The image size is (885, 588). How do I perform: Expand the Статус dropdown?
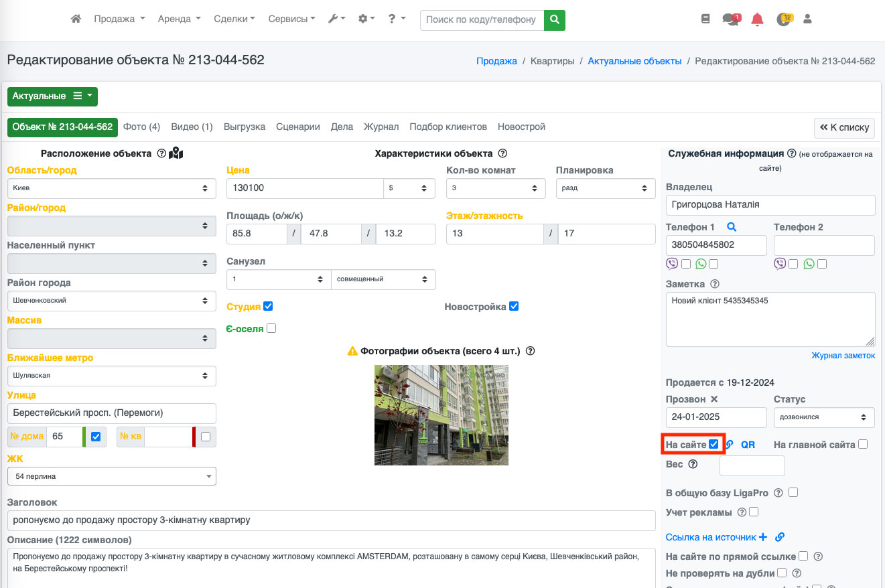point(823,417)
